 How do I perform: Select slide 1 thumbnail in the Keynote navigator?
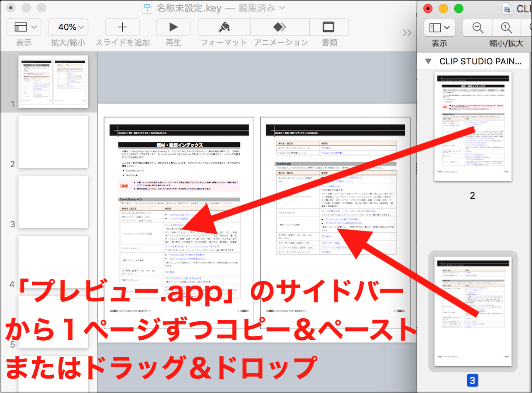pos(53,82)
